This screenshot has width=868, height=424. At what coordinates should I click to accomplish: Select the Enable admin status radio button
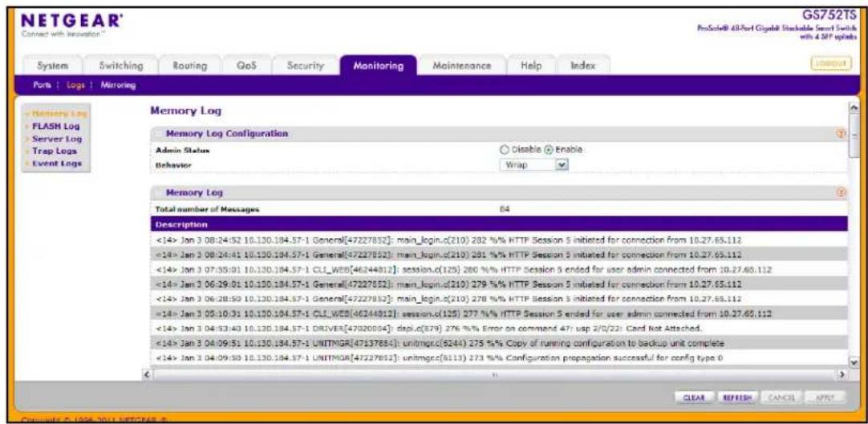pyautogui.click(x=550, y=149)
